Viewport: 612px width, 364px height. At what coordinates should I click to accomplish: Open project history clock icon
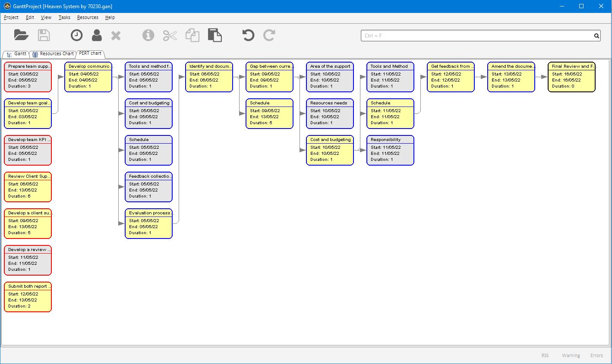[76, 35]
